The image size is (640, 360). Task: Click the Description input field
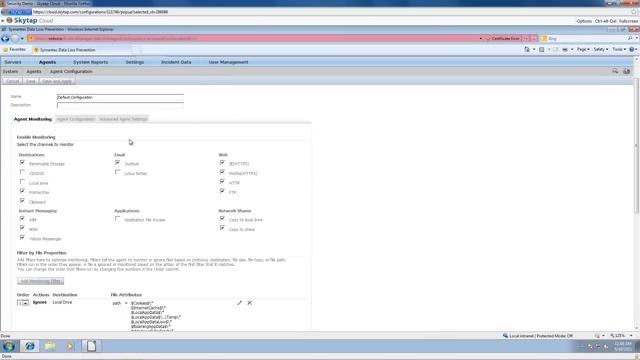pos(120,105)
